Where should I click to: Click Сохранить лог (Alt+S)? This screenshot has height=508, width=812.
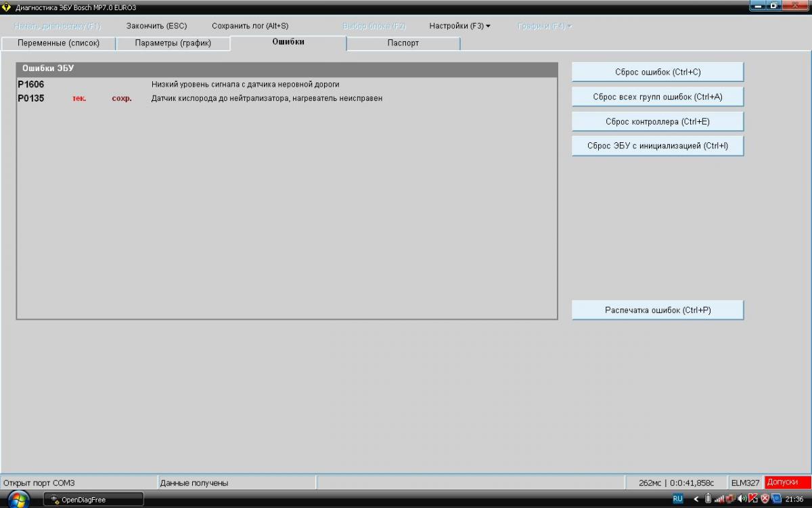coord(250,26)
